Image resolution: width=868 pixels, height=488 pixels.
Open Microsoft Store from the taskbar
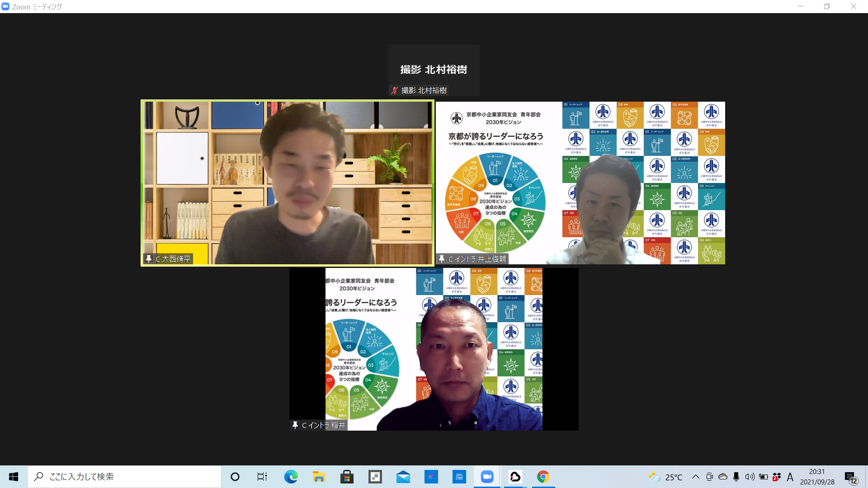pos(347,477)
